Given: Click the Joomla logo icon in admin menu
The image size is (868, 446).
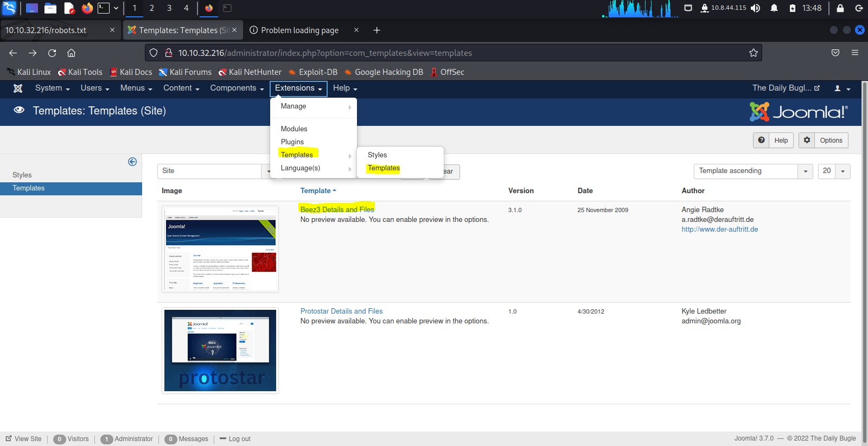Looking at the screenshot, I should point(18,88).
